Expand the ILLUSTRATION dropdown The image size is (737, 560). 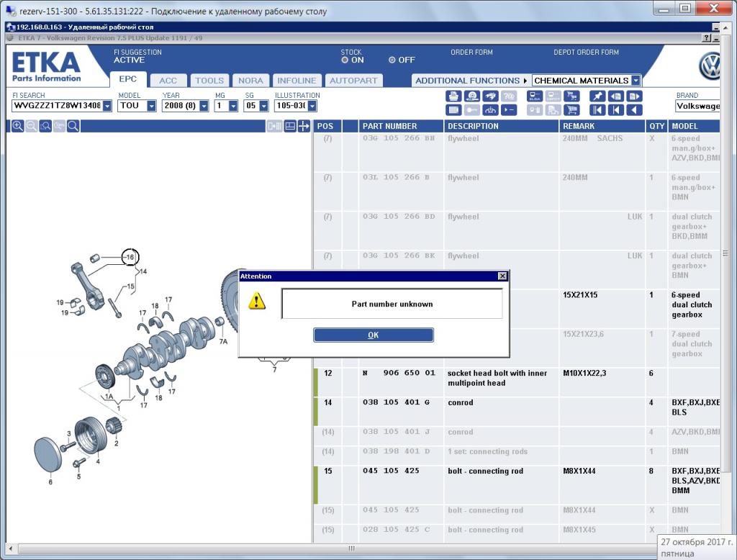312,106
